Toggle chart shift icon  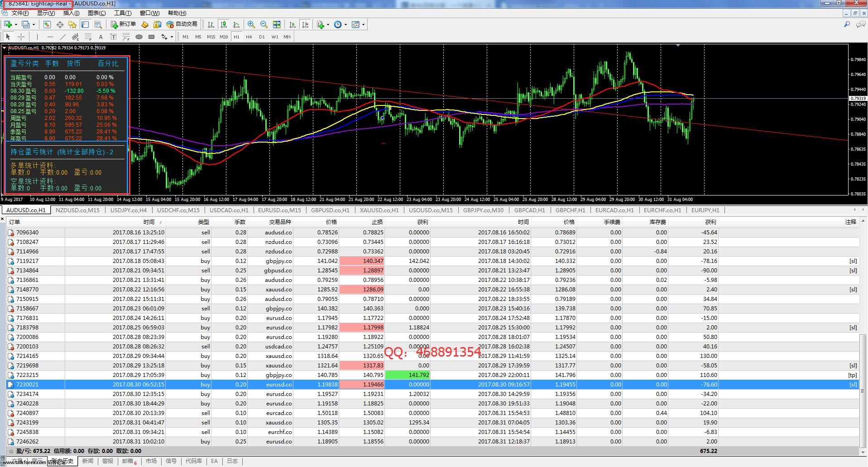point(305,24)
